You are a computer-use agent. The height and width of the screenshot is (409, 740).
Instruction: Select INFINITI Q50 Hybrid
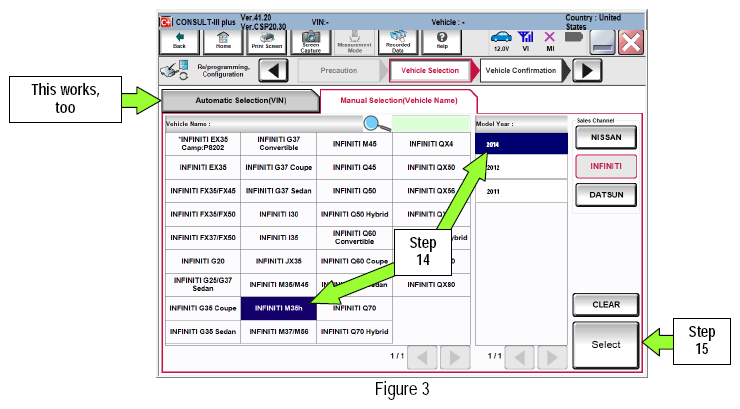pos(354,214)
